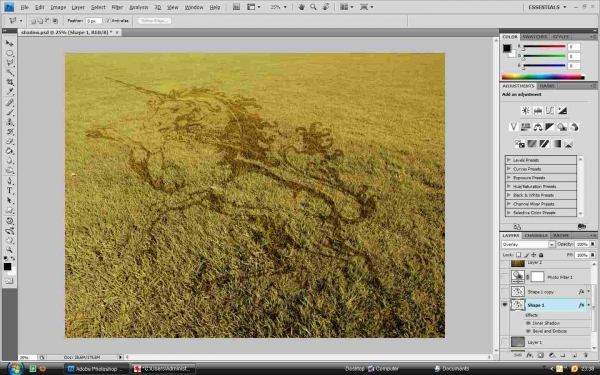Switch to the Swatches tab

pyautogui.click(x=535, y=37)
